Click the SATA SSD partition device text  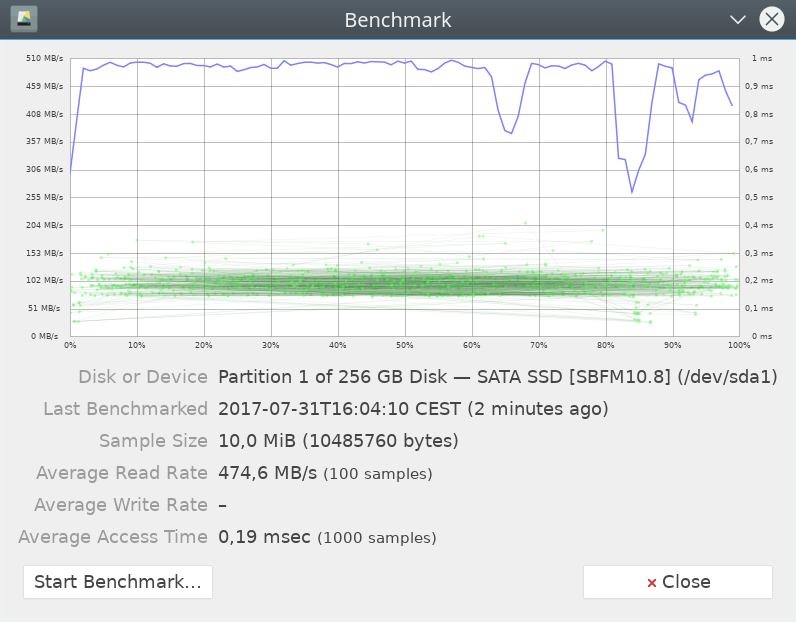497,377
